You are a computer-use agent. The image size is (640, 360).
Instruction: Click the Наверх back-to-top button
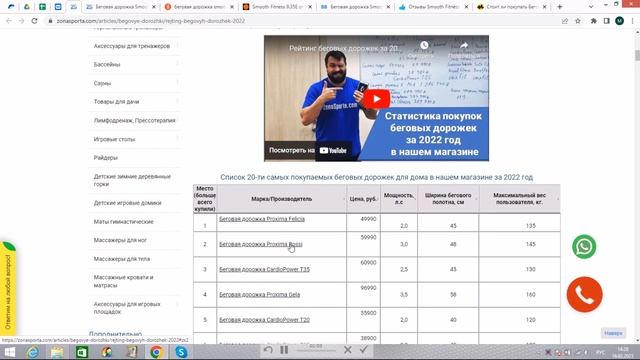click(x=613, y=333)
